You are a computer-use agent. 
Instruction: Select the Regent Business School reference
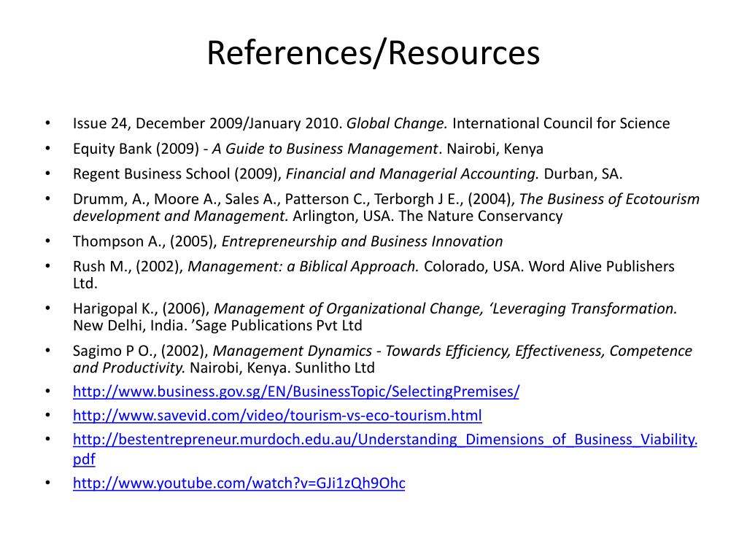[348, 174]
